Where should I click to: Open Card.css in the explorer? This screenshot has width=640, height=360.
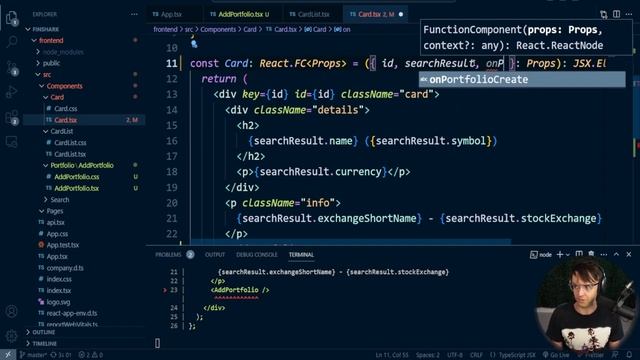[65, 109]
